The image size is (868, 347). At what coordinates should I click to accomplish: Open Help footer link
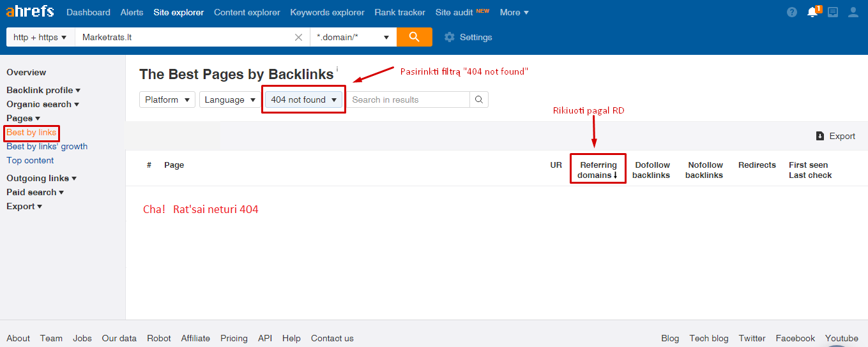291,338
